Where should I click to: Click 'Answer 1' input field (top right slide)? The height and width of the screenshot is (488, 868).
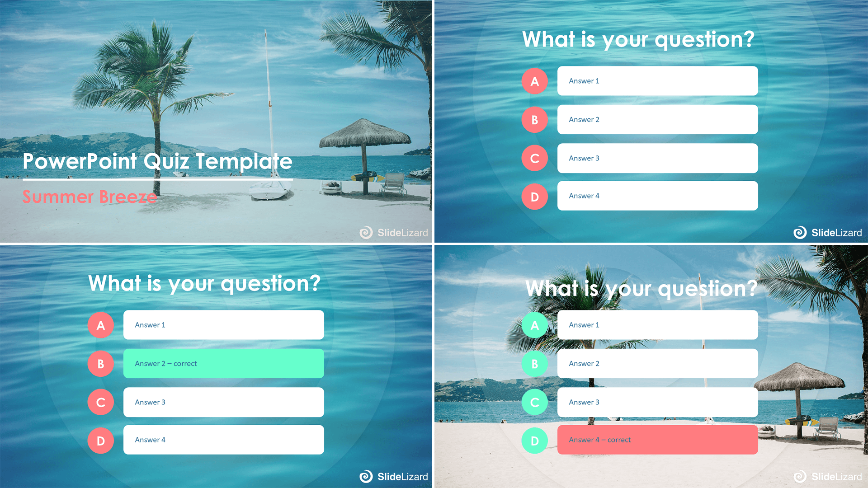click(655, 80)
